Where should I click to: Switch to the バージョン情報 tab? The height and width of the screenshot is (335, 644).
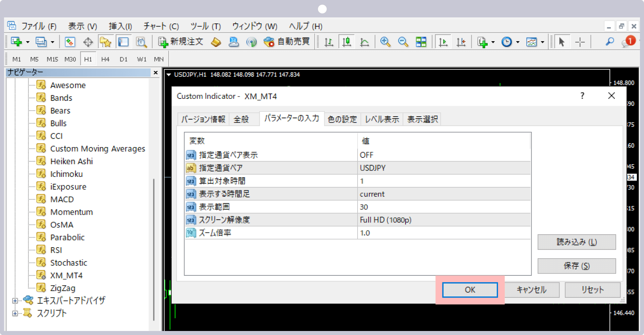coord(203,119)
